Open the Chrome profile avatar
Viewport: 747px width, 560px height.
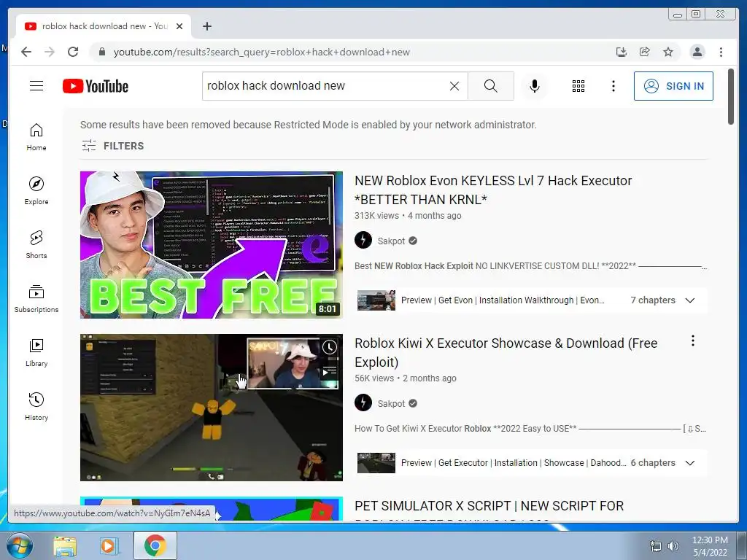697,52
